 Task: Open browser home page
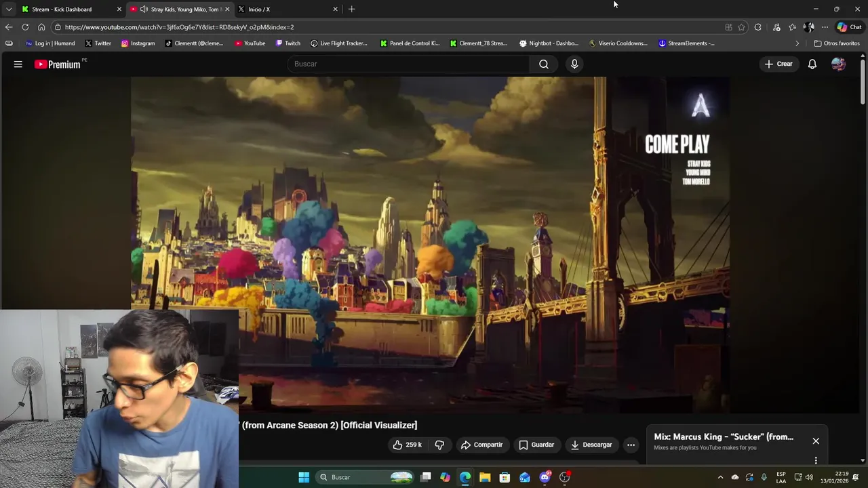pyautogui.click(x=41, y=27)
